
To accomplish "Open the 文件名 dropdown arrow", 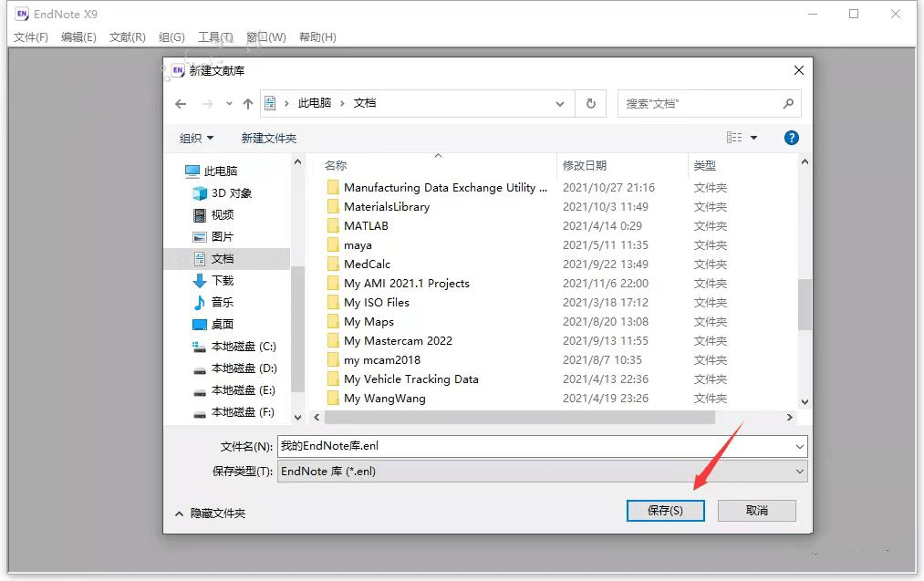I will (x=800, y=447).
